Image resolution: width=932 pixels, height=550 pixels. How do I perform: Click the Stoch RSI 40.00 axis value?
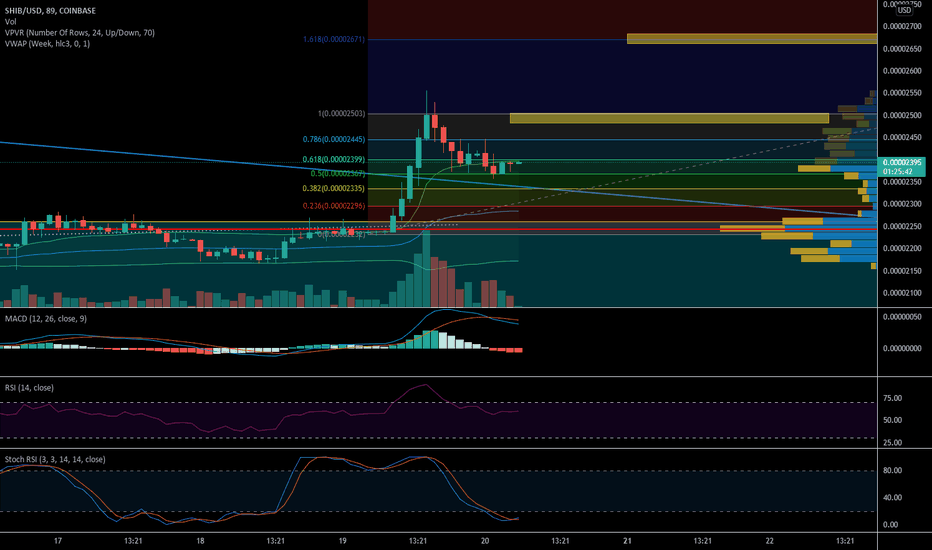click(x=892, y=498)
